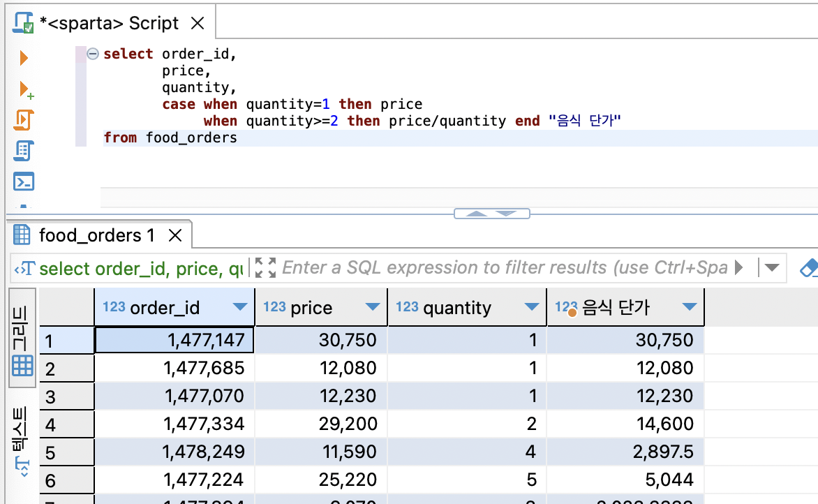818x504 pixels.
Task: Select 음식 단가 cell 5,044
Action: pos(625,480)
